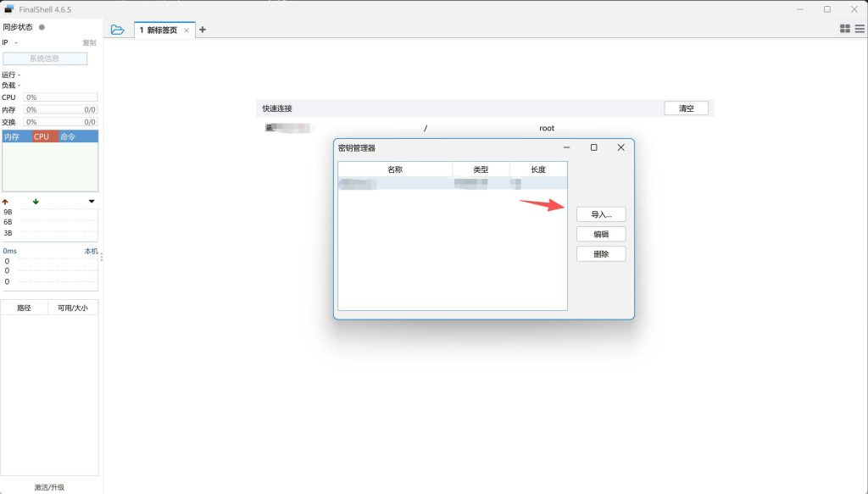Screen dimensions: 868x494
Task: Sort by 长度 column header
Action: (x=538, y=169)
